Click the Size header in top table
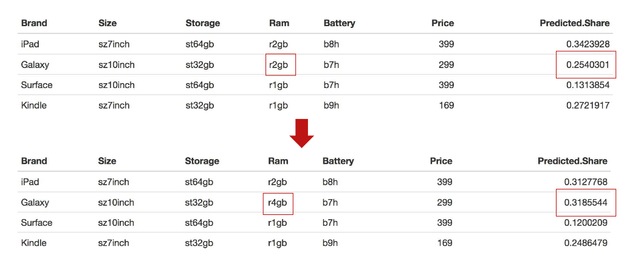The image size is (644, 258). pyautogui.click(x=108, y=23)
